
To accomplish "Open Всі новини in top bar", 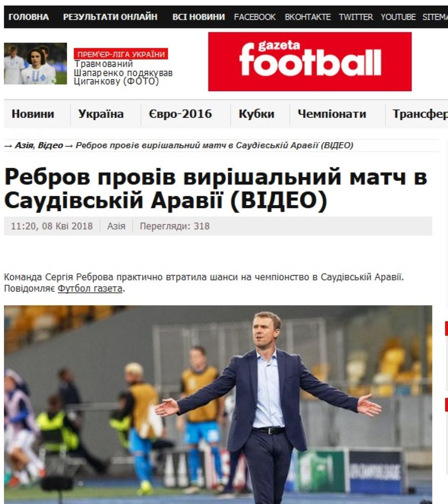I will coord(198,17).
